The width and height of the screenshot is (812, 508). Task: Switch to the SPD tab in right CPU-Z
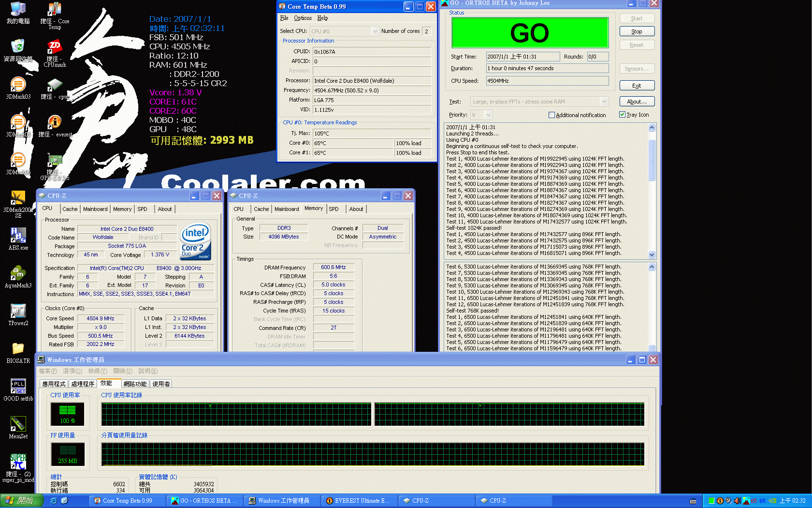click(x=333, y=209)
